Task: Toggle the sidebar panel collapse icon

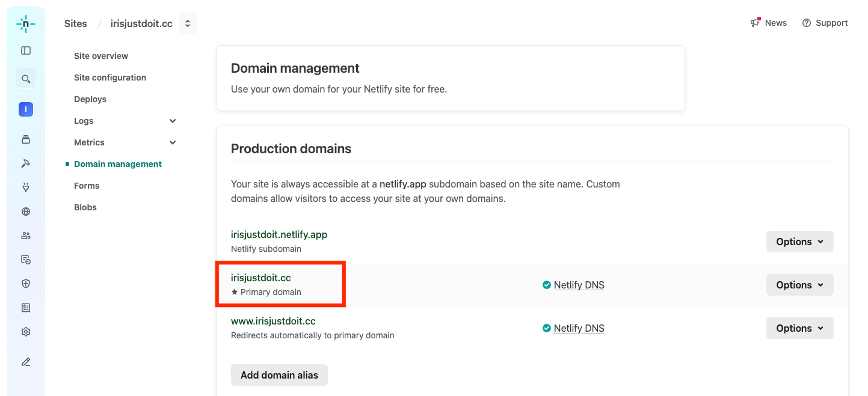Action: click(26, 51)
